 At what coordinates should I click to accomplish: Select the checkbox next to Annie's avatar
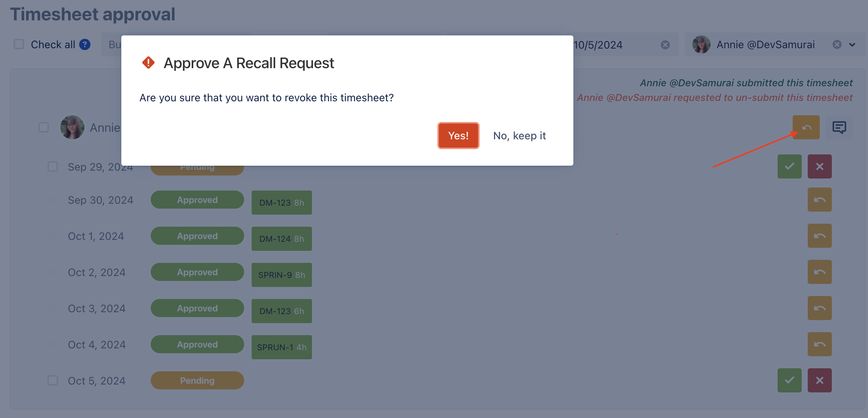(44, 127)
